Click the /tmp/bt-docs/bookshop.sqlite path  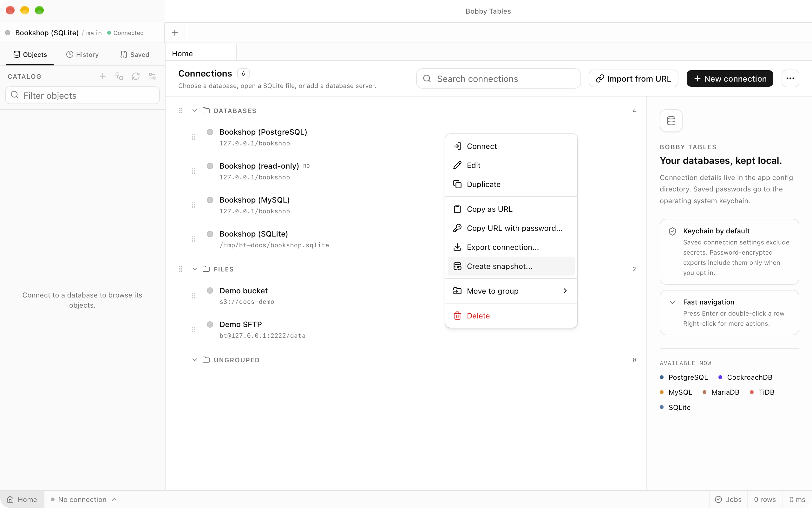coord(274,245)
